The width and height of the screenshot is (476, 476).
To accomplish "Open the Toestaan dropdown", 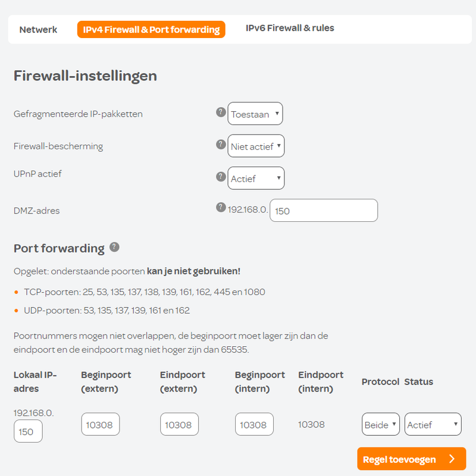I will (255, 114).
